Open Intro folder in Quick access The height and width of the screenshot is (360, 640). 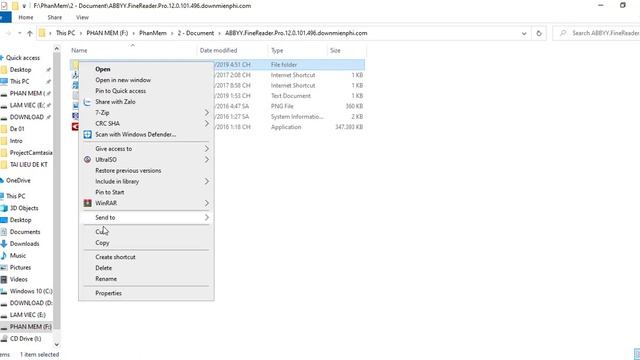tap(16, 141)
